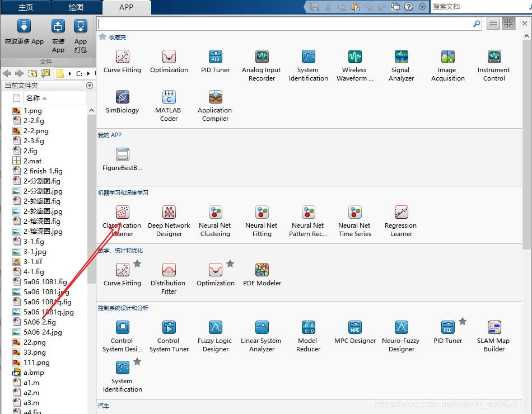Click the app search magnifier
Image resolution: width=532 pixels, height=414 pixels.
477,23
